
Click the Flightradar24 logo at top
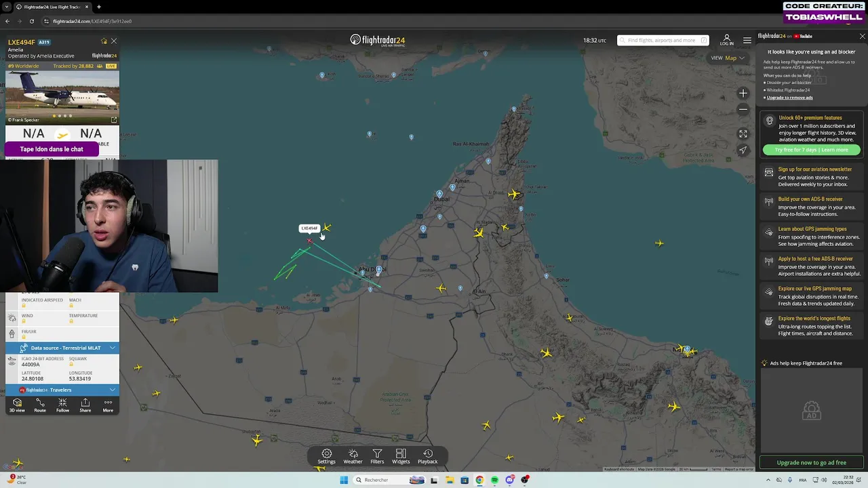coord(378,40)
